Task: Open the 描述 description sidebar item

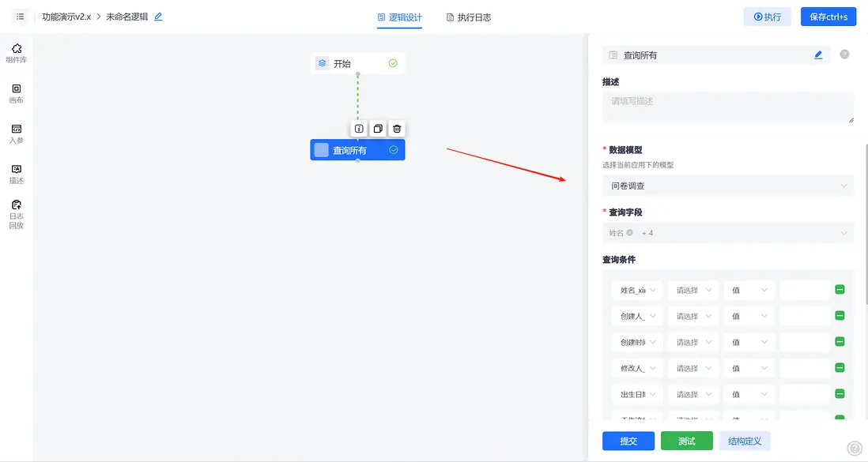Action: tap(17, 175)
